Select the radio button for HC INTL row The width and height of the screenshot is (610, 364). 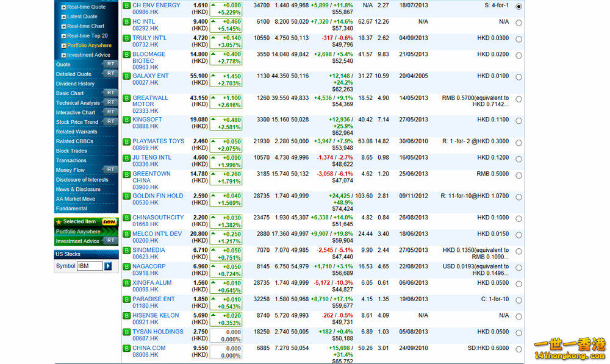coord(518,23)
